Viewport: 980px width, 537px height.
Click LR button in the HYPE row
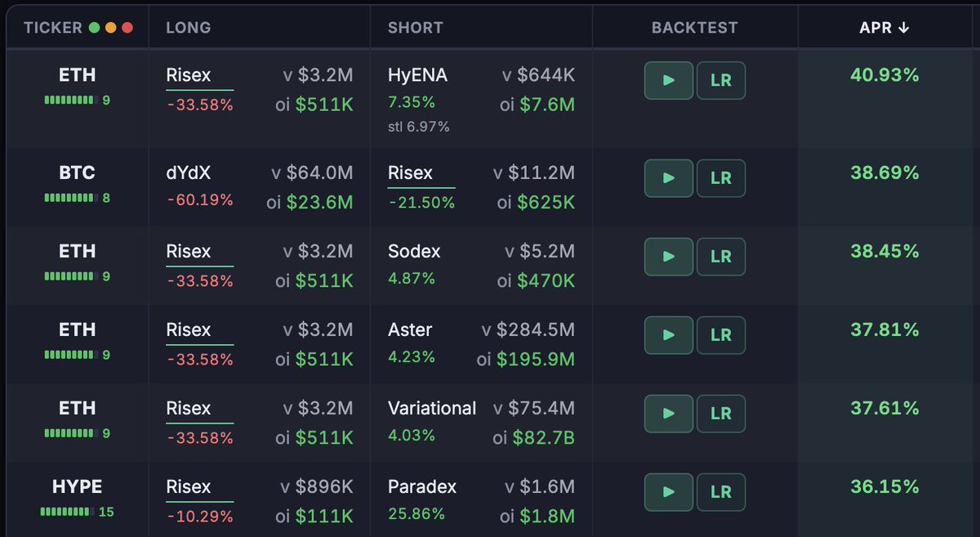coord(721,492)
